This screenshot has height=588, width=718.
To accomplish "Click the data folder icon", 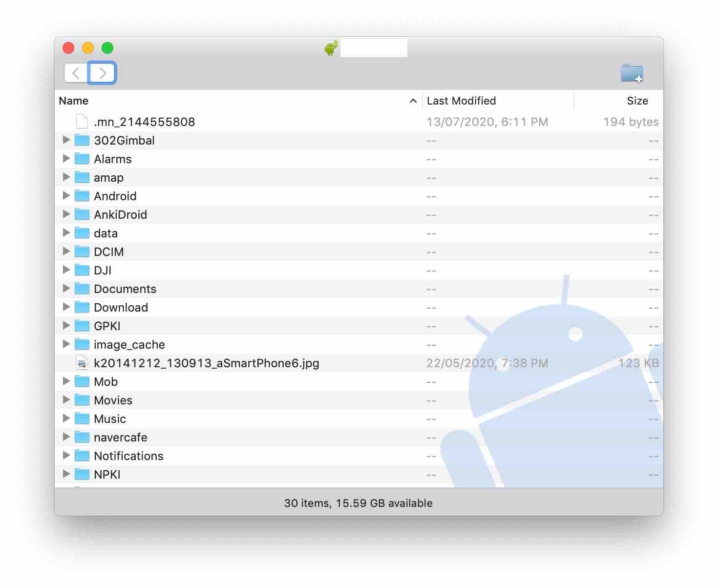I will (82, 233).
